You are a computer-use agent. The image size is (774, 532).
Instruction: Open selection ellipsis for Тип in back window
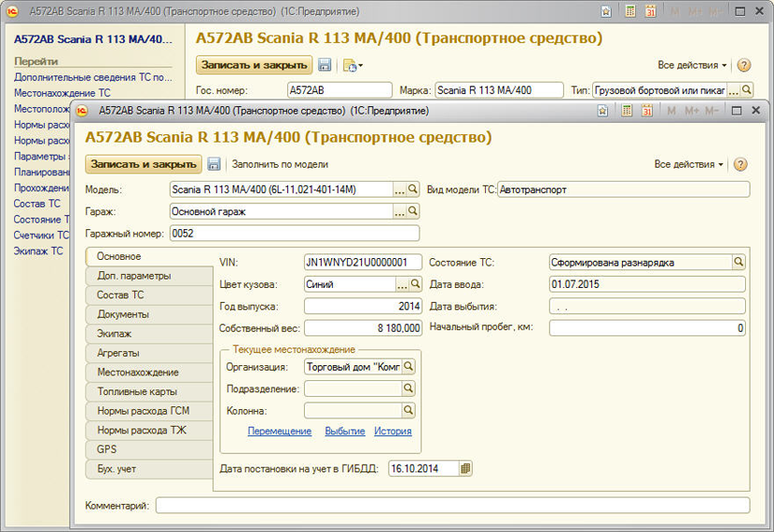pos(734,90)
